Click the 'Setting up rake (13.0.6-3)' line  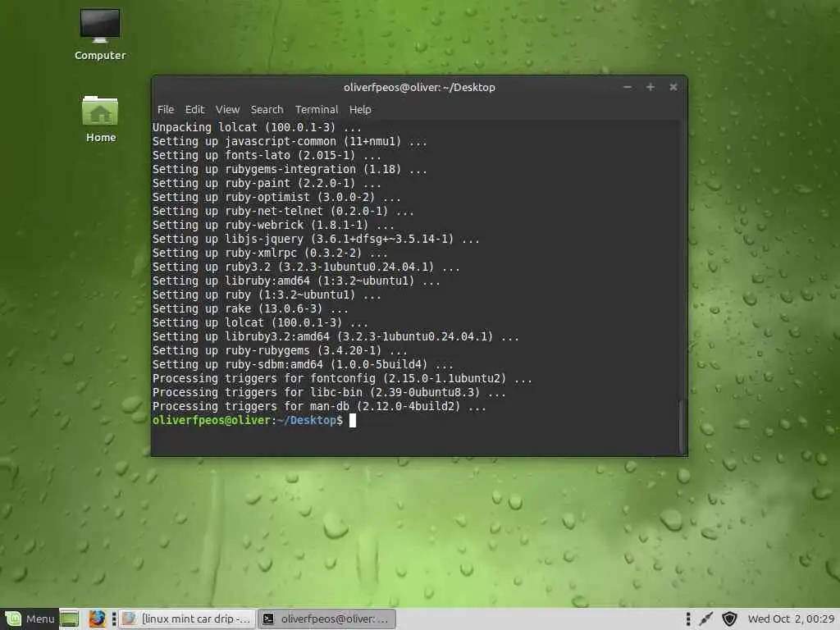pos(250,308)
